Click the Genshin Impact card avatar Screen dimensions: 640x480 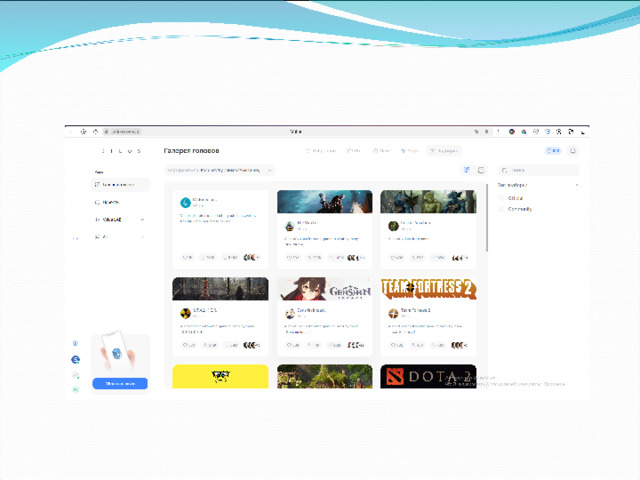click(290, 313)
